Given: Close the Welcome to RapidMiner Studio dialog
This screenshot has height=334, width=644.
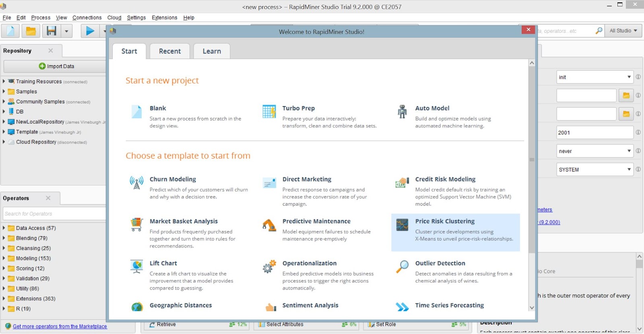Looking at the screenshot, I should [x=528, y=30].
